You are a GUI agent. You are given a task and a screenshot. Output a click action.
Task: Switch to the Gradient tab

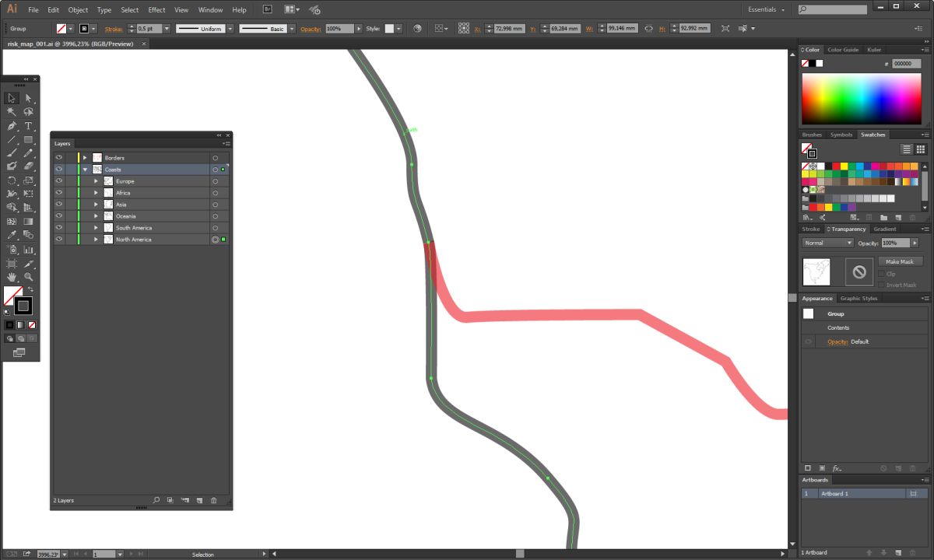click(x=884, y=229)
